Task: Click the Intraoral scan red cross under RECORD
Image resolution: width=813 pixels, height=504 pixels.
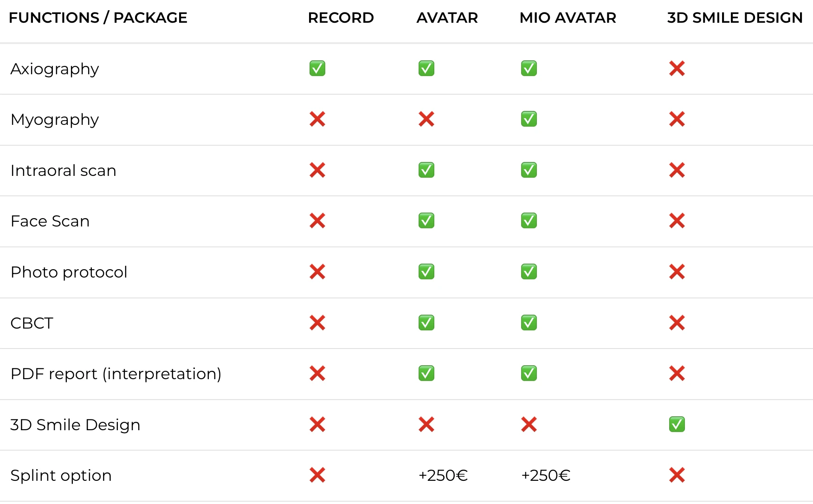Action: pyautogui.click(x=317, y=170)
